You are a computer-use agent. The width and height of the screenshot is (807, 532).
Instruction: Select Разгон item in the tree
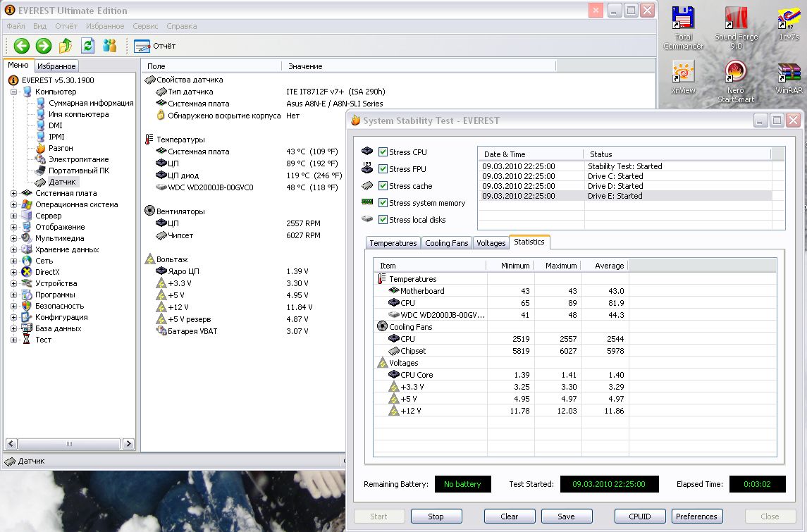click(61, 148)
